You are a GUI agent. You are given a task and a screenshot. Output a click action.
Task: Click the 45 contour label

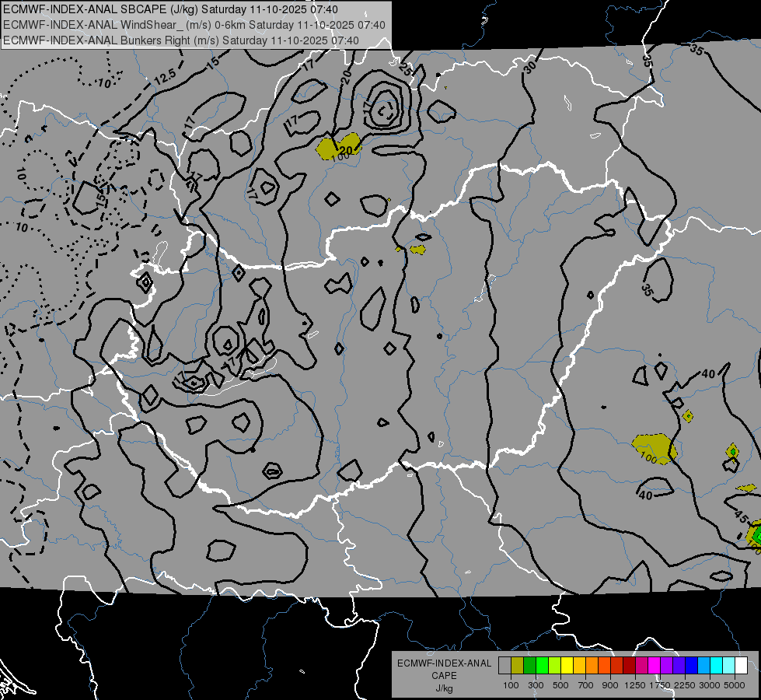coord(741,517)
